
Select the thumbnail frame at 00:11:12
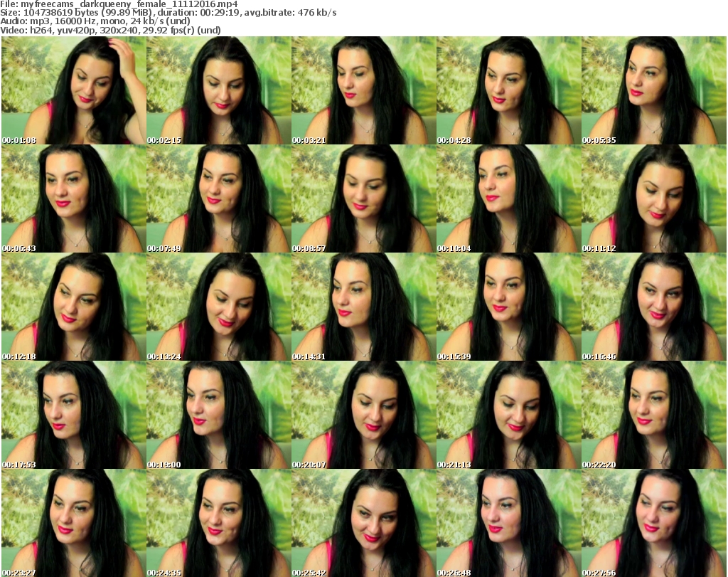pos(654,198)
